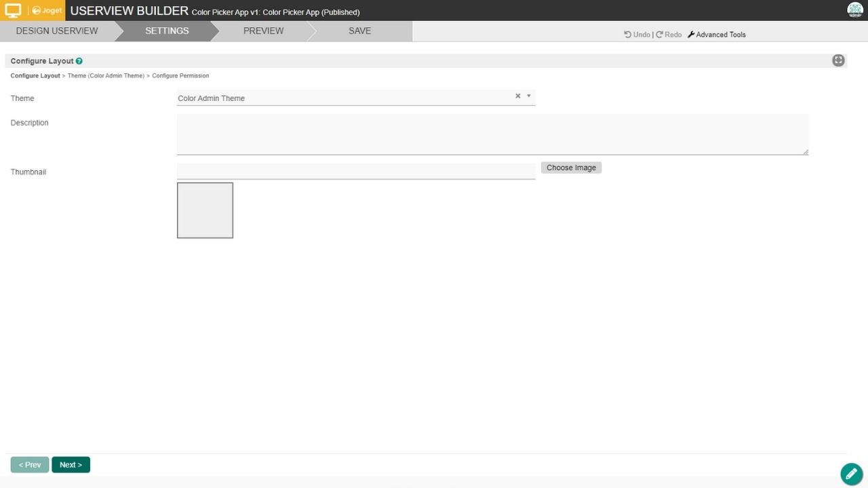Image resolution: width=868 pixels, height=488 pixels.
Task: Switch to the Preview tab
Action: click(x=263, y=31)
